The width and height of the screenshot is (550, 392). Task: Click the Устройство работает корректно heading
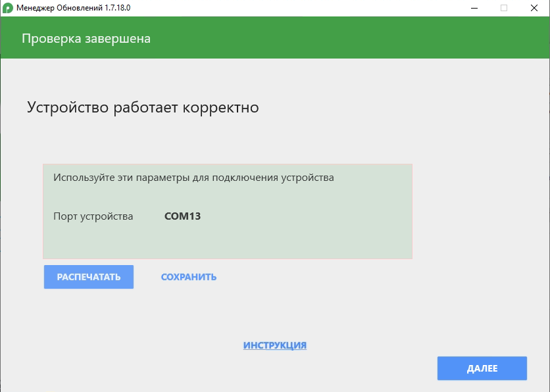(x=143, y=107)
